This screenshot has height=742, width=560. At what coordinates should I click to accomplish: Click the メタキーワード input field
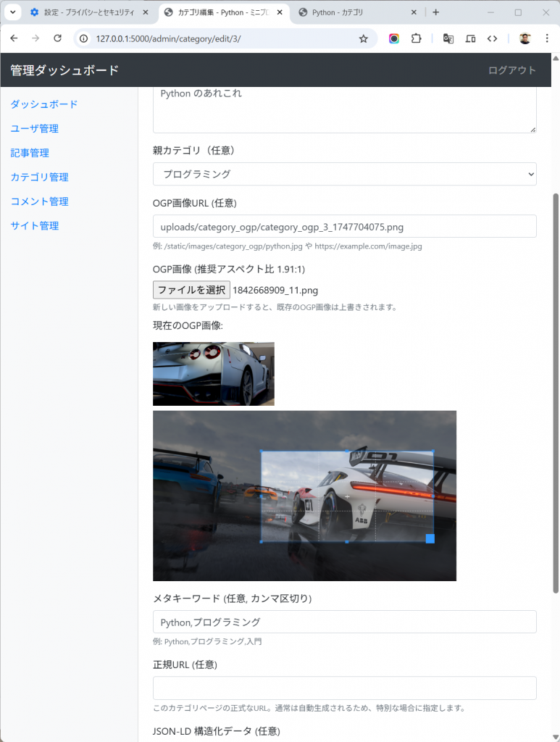[x=344, y=622]
